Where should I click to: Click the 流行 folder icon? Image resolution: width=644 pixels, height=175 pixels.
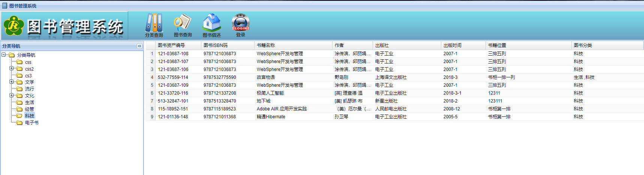coord(19,89)
